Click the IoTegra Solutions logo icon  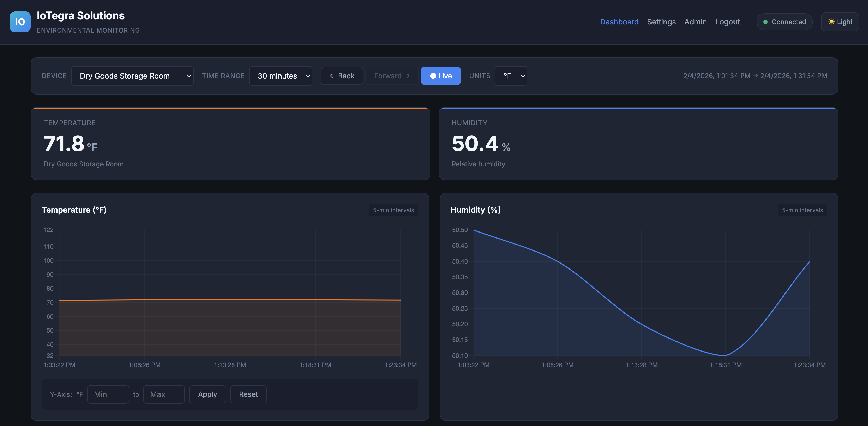(20, 22)
